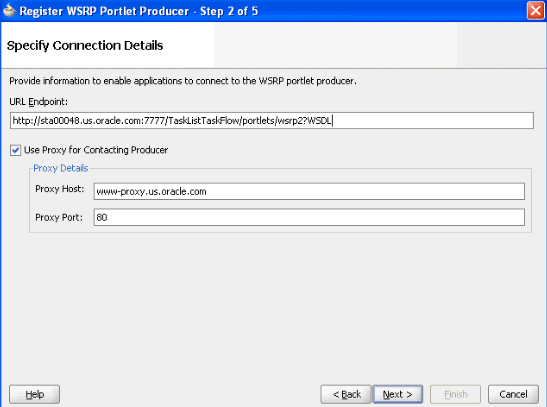Click the instruction text about WSRP producer
Image resolution: width=547 pixels, height=407 pixels.
183,81
